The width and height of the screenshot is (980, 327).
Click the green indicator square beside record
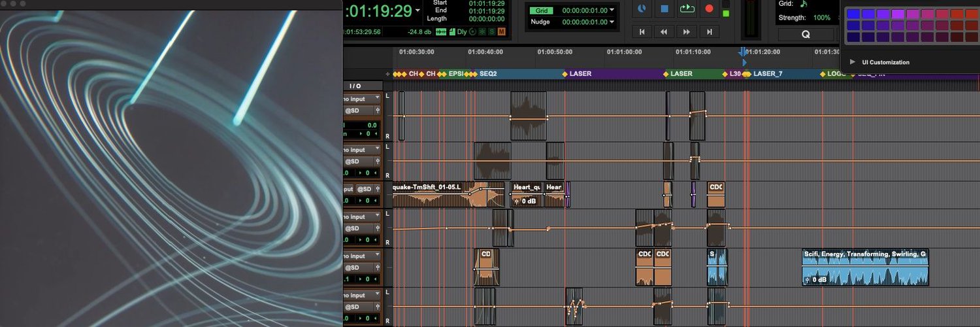(726, 13)
